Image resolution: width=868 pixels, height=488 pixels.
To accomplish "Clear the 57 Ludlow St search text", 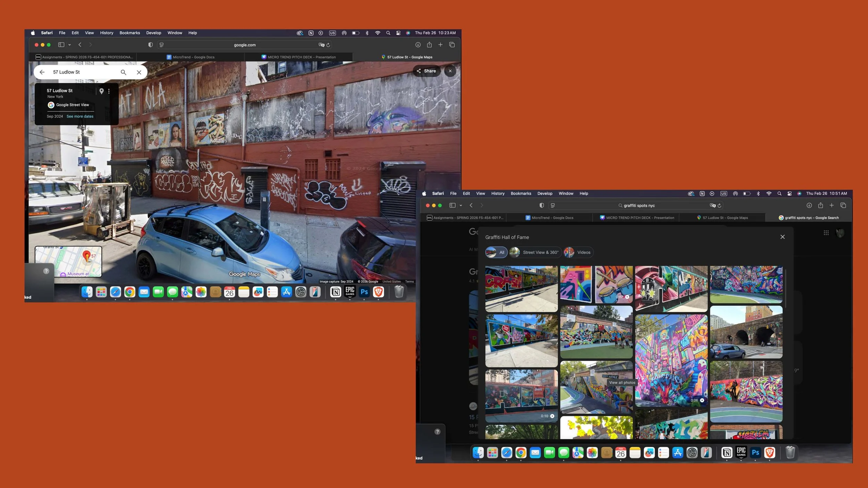I will pos(139,72).
